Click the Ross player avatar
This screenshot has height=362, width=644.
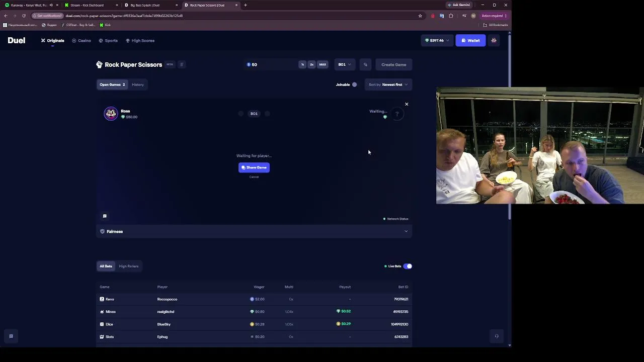click(111, 114)
